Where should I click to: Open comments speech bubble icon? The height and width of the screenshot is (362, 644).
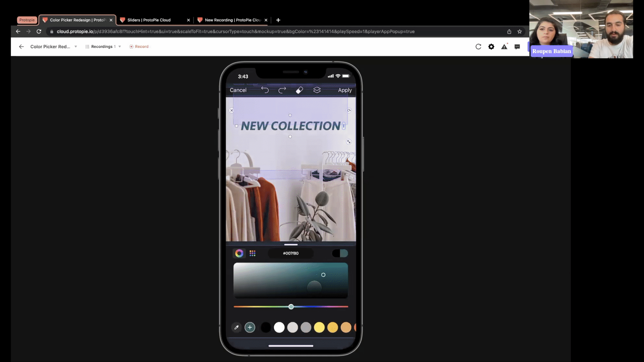click(x=517, y=47)
